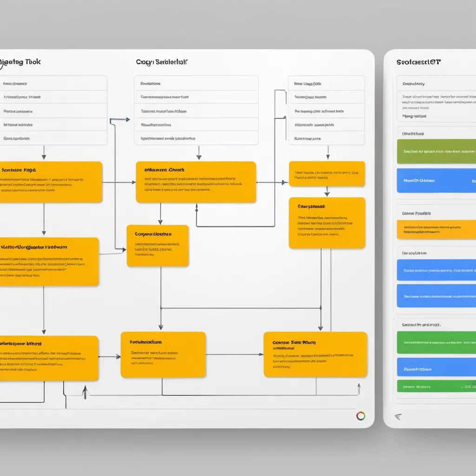Select the yellow 'sNexane Ghork' flowchart node

coord(196,182)
